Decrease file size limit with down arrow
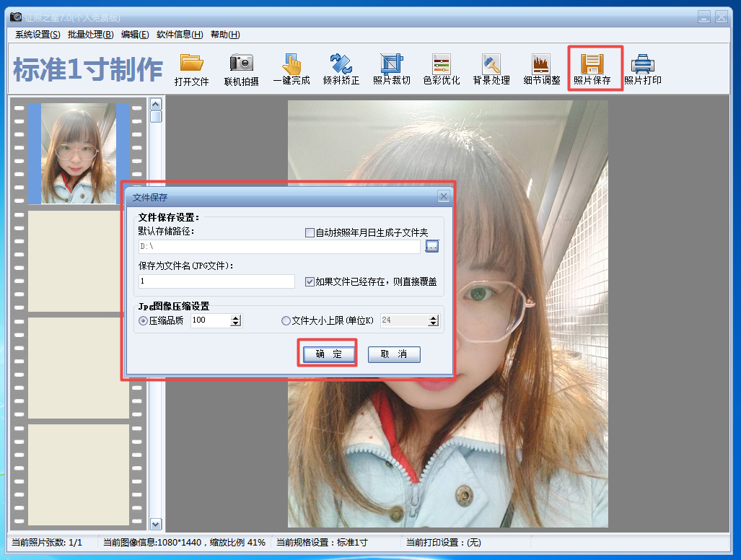 pos(434,324)
